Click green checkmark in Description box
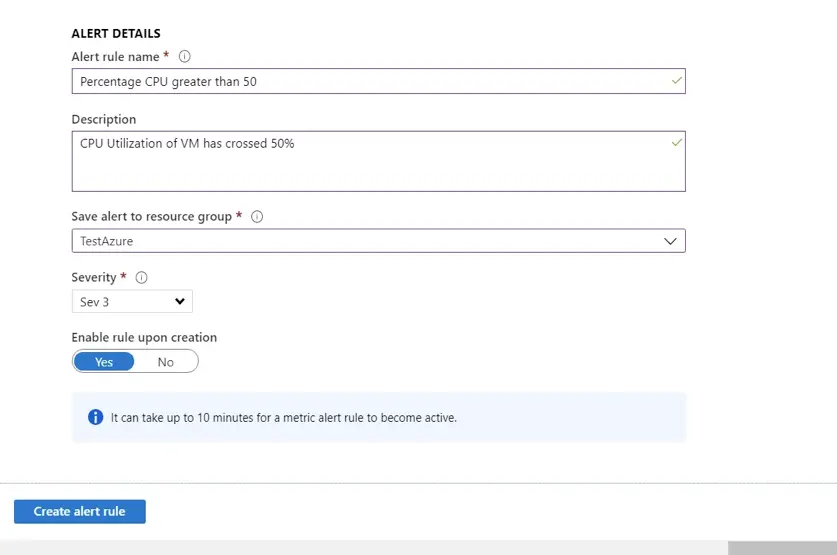This screenshot has width=837, height=555. tap(676, 142)
